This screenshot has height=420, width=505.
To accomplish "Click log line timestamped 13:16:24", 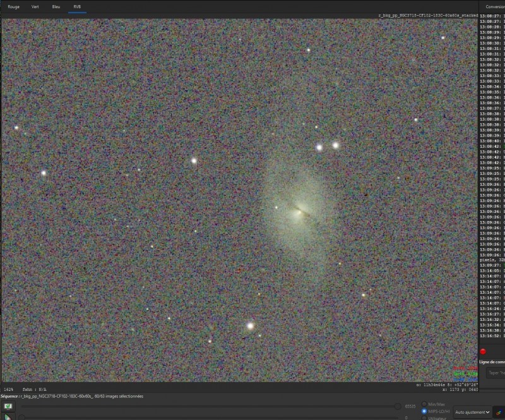I will pyautogui.click(x=492, y=309).
